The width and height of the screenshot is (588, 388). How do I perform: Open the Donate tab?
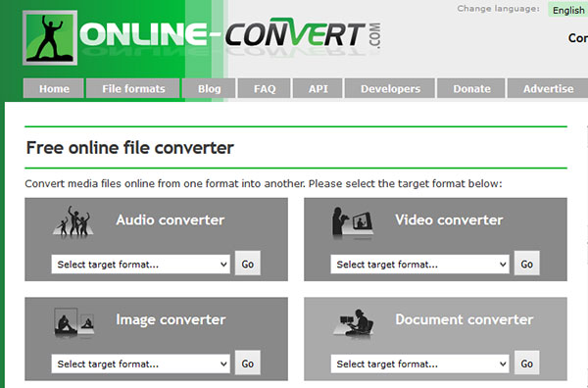pos(471,88)
